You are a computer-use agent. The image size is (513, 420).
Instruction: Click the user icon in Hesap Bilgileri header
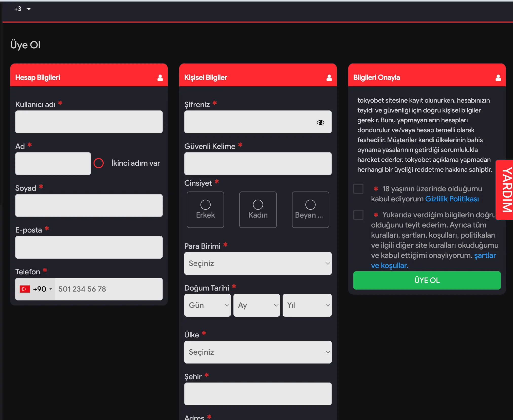pyautogui.click(x=160, y=78)
